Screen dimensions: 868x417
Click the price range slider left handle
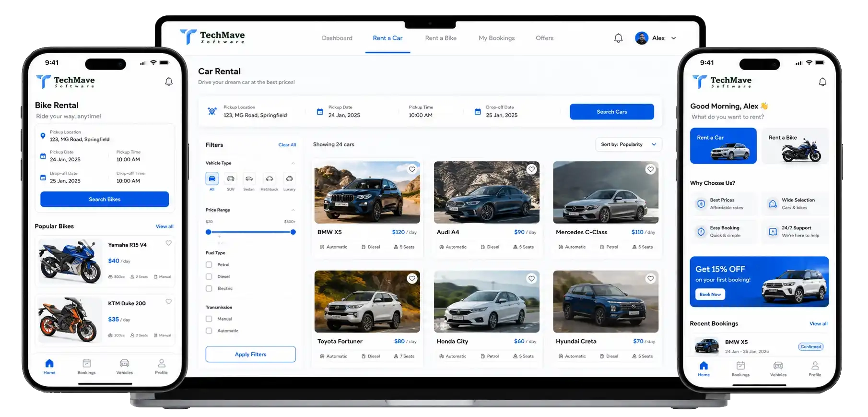(x=208, y=232)
